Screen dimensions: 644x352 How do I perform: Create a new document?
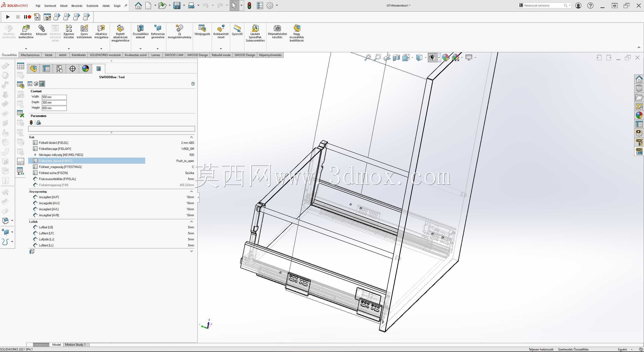point(148,6)
